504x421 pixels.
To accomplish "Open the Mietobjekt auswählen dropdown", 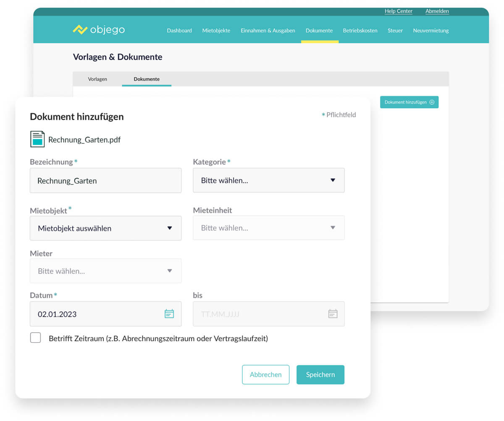I will (x=105, y=228).
